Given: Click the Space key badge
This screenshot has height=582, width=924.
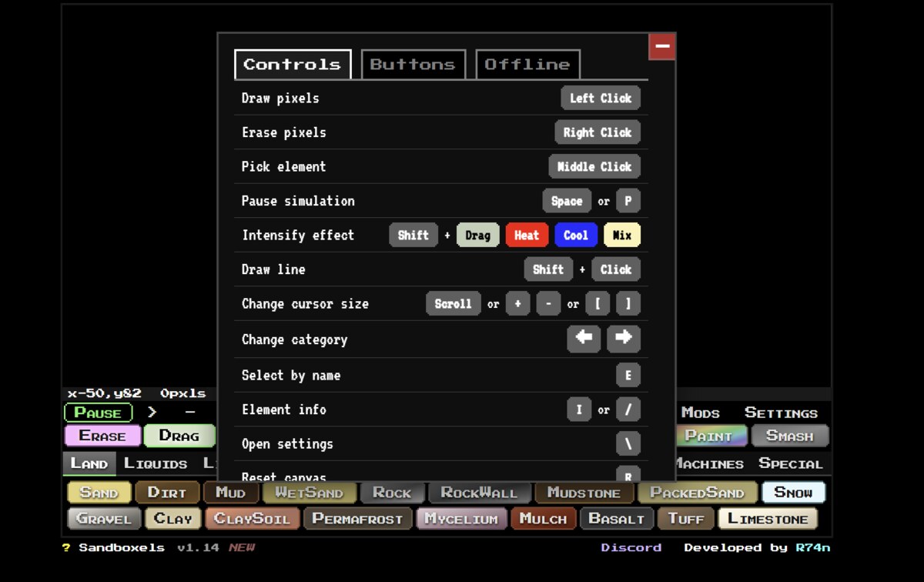Looking at the screenshot, I should click(567, 201).
